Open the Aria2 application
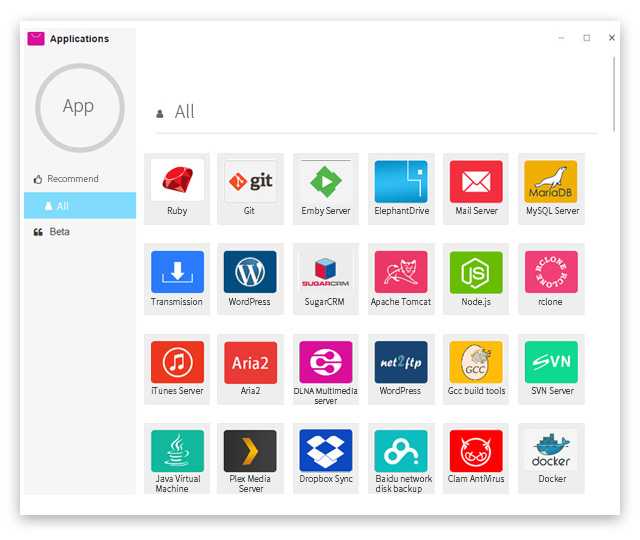This screenshot has width=640, height=540. [x=250, y=362]
